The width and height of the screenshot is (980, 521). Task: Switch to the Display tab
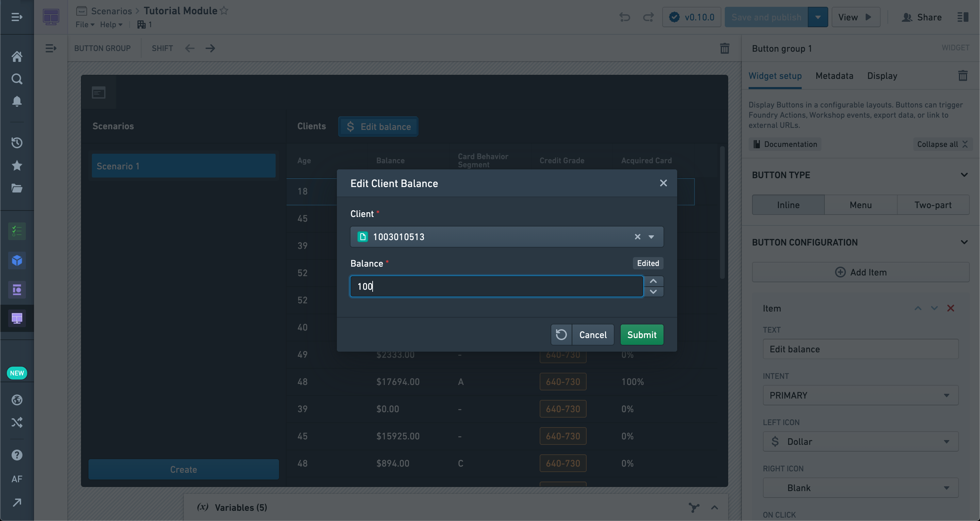[882, 76]
